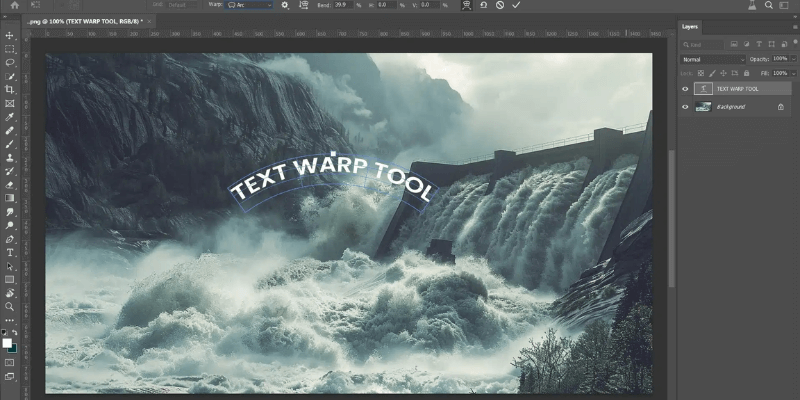Switch to the Layers panel tab
The height and width of the screenshot is (400, 800).
point(690,27)
